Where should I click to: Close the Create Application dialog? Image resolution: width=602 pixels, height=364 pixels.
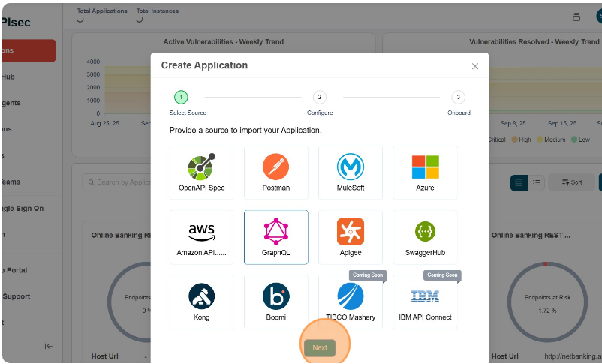coord(475,66)
